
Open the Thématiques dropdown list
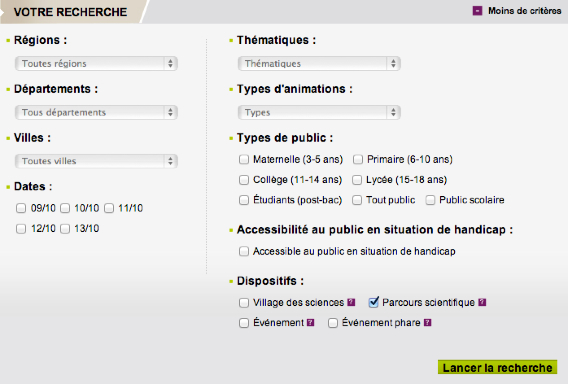319,63
